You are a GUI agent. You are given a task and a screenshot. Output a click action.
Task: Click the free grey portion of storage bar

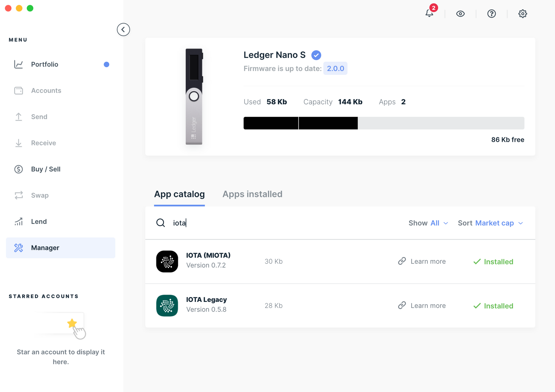pos(441,123)
